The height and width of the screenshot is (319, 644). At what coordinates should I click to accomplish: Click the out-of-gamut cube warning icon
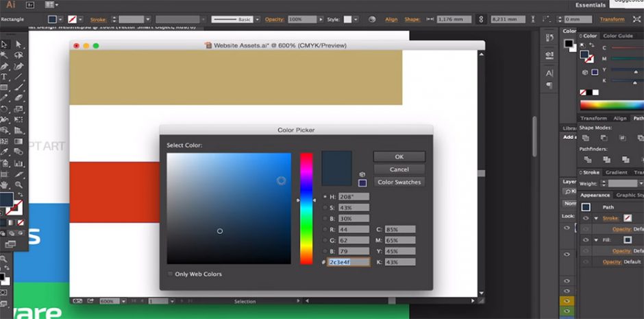pos(362,174)
